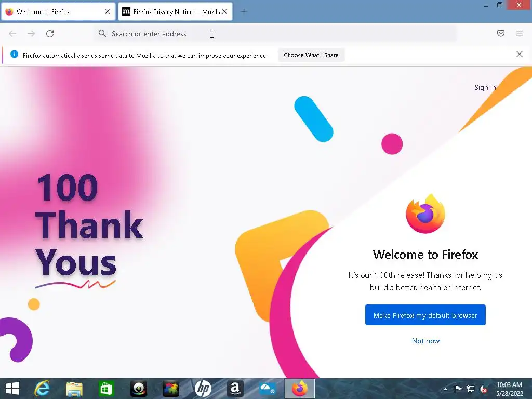The height and width of the screenshot is (399, 532).
Task: Go back one page
Action: [12, 34]
